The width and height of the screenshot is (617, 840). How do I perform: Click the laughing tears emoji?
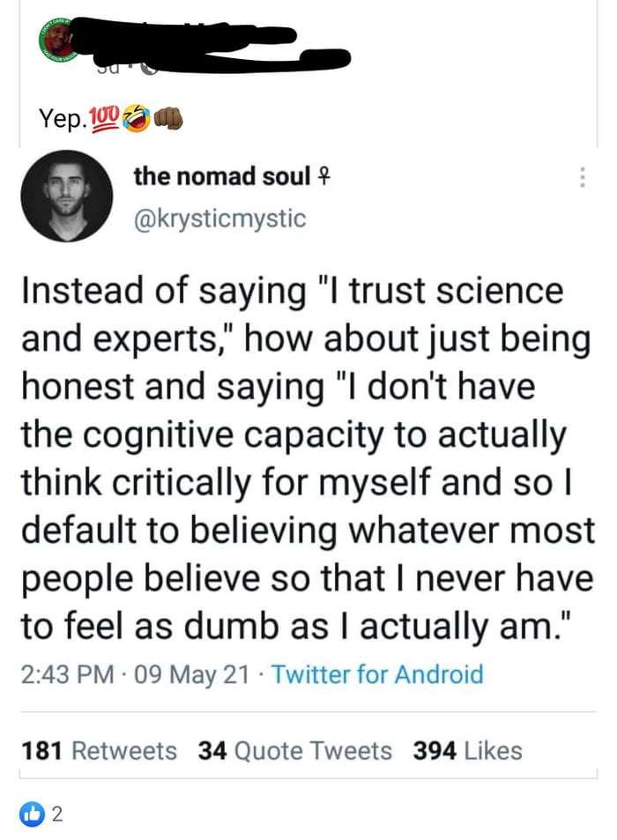coord(138,117)
